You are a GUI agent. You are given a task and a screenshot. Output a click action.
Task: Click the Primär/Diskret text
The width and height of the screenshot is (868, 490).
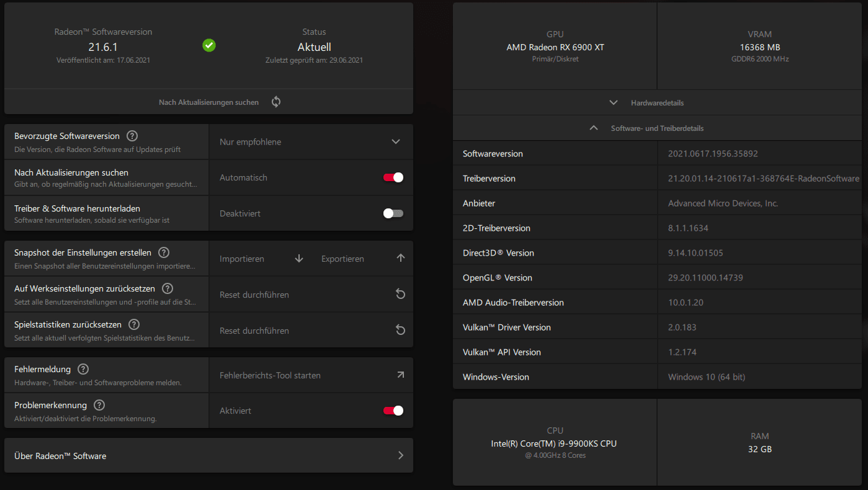(555, 59)
